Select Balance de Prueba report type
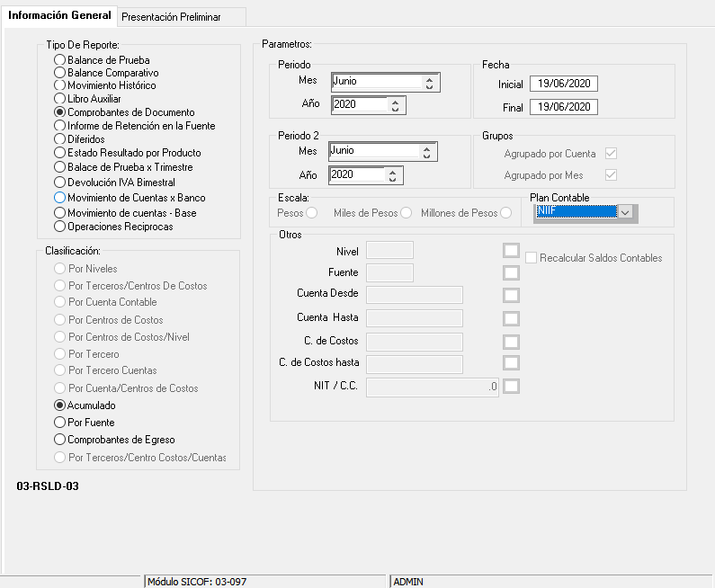715x588 pixels. 60,60
